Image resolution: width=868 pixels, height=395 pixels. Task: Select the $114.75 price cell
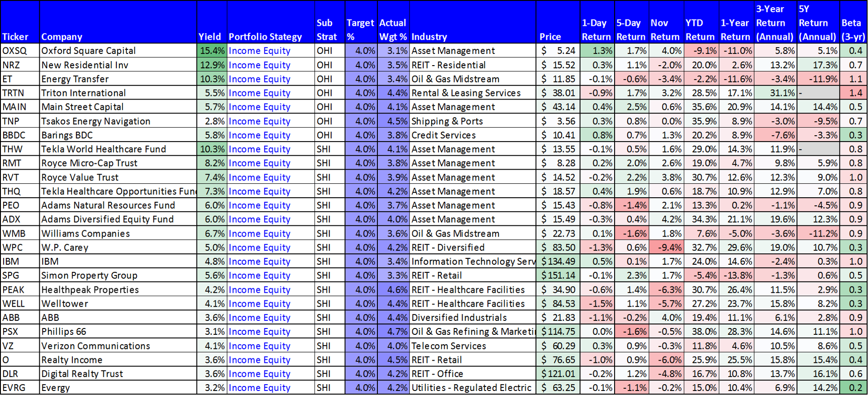pyautogui.click(x=558, y=332)
